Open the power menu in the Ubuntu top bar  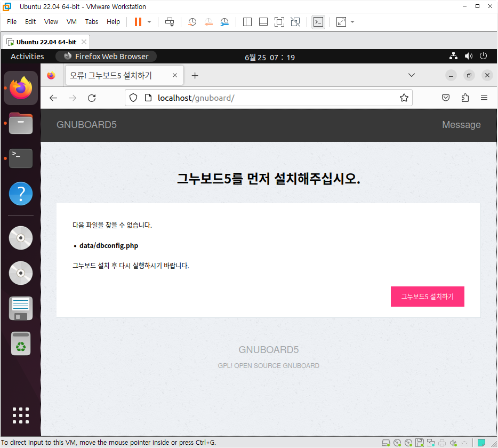tap(484, 56)
